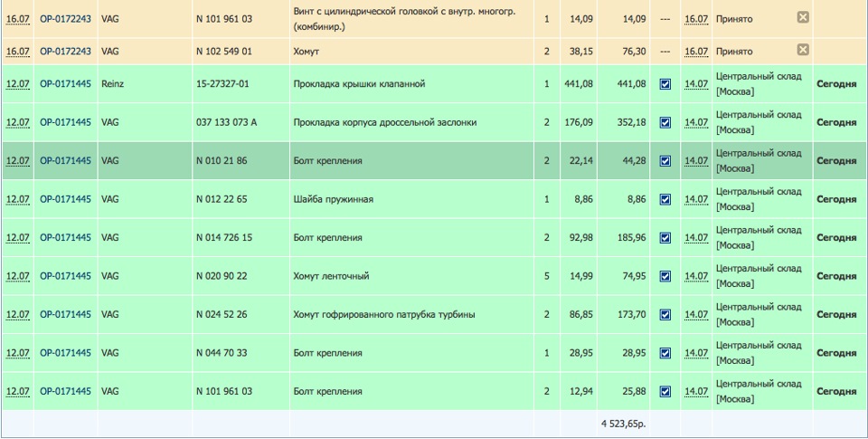Viewport: 868px width, 439px height.
Task: Toggle checkbox in the N 010 21 86 row
Action: (x=665, y=161)
